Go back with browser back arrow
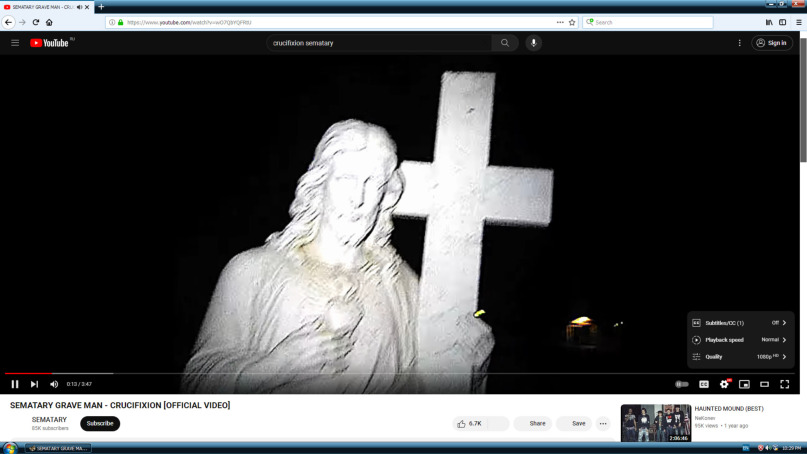The height and width of the screenshot is (454, 807). (x=8, y=22)
